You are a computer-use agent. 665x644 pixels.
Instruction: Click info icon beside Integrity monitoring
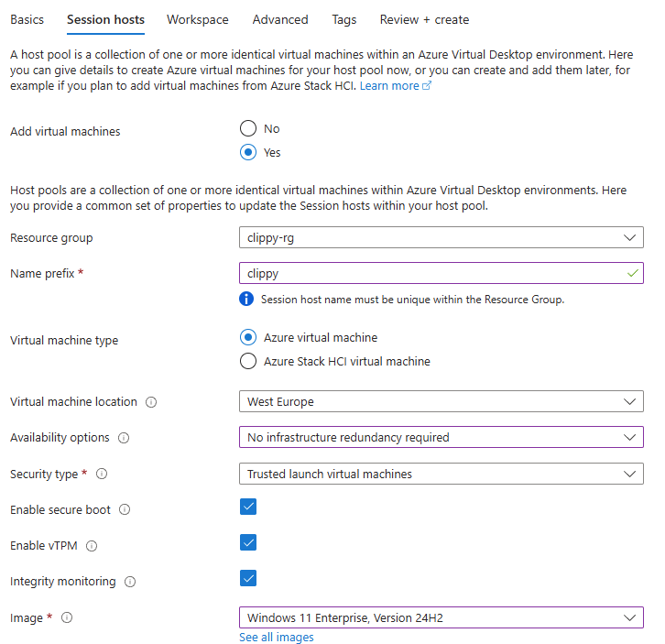point(130,582)
